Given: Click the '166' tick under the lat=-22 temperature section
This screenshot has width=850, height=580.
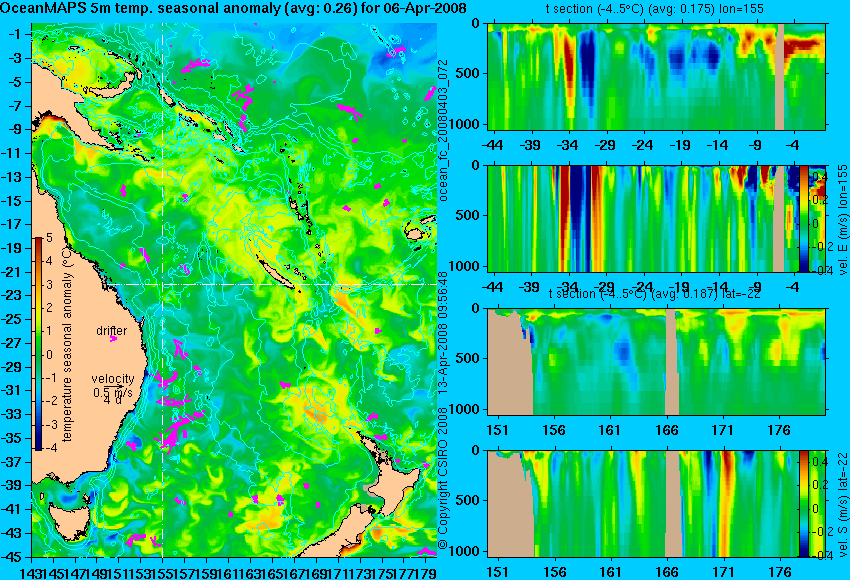Looking at the screenshot, I should (666, 430).
